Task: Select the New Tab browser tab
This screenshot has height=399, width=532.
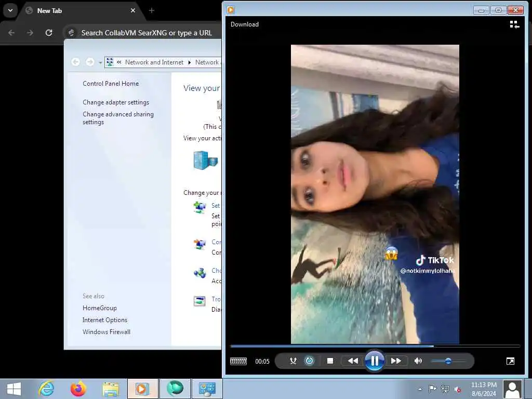Action: click(x=81, y=10)
